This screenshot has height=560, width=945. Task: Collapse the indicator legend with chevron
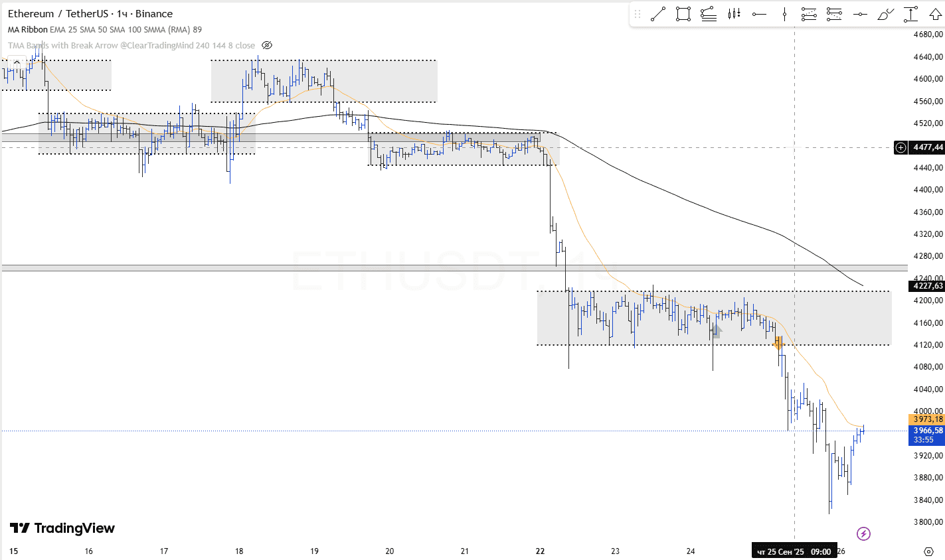pos(17,62)
